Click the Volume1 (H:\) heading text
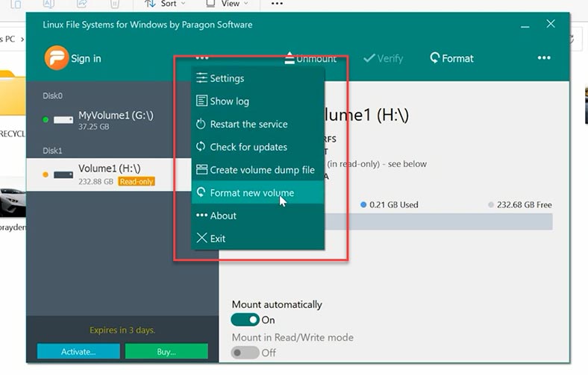Viewport: 588px width, 375px height. click(366, 115)
